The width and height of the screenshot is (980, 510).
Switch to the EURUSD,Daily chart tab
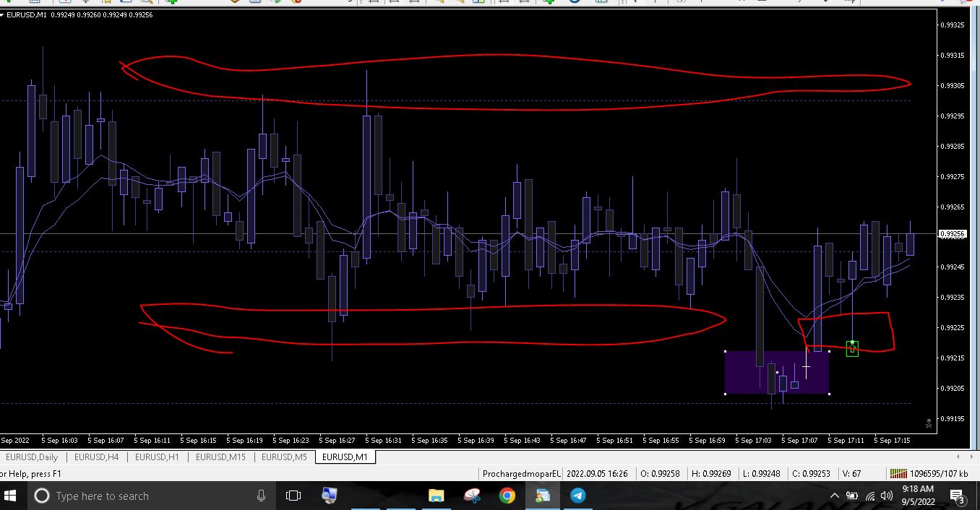coord(32,457)
